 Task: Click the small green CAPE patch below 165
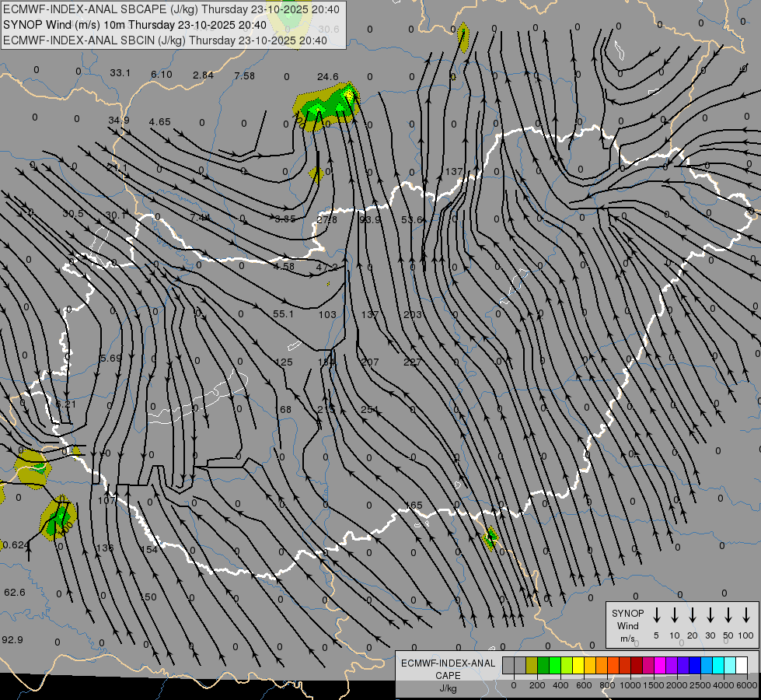[x=490, y=537]
